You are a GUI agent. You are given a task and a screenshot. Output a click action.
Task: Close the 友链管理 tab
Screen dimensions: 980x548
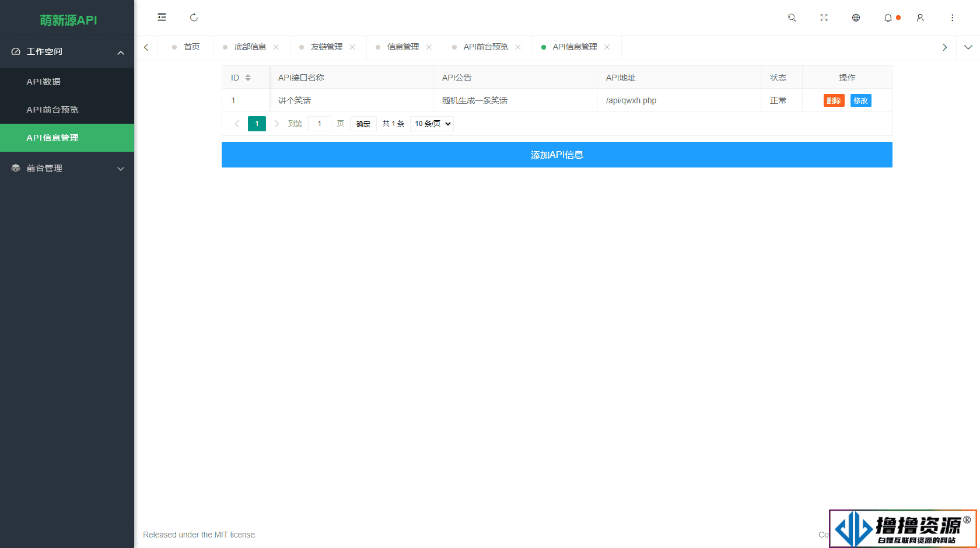[352, 47]
